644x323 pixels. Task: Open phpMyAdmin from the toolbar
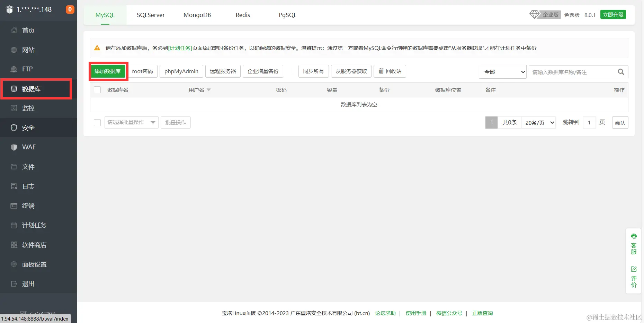tap(181, 71)
